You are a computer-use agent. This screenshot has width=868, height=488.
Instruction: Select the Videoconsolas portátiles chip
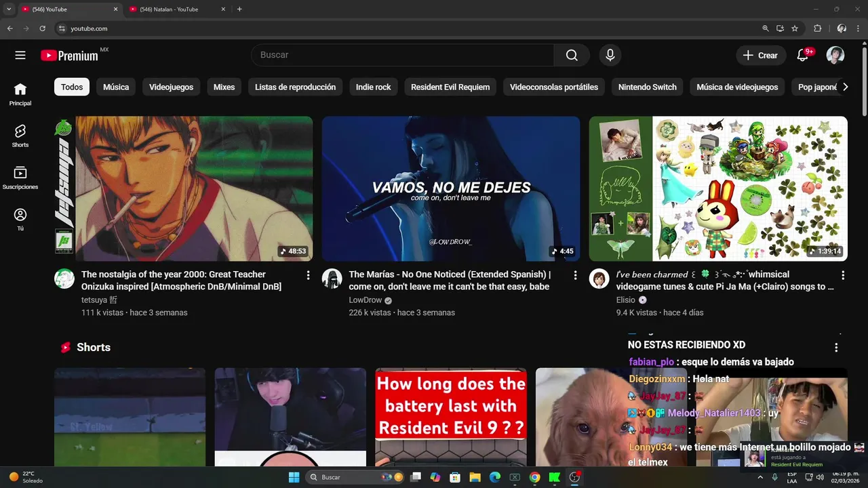tap(554, 87)
